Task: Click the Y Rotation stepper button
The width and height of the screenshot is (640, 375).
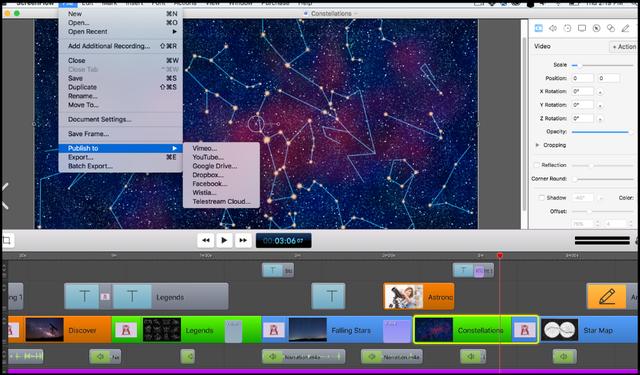Action: tap(600, 105)
